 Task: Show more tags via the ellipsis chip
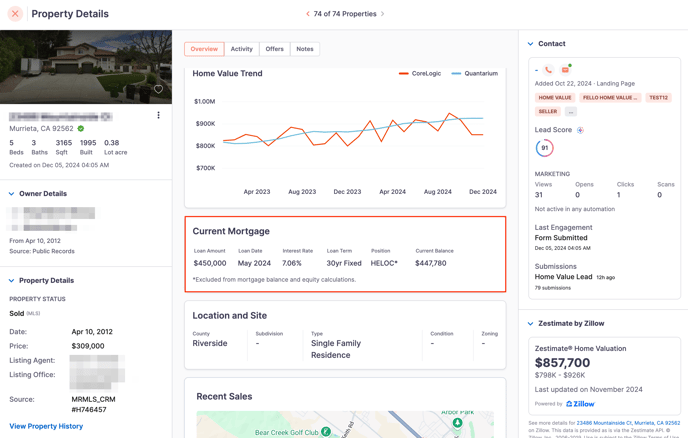click(x=570, y=111)
